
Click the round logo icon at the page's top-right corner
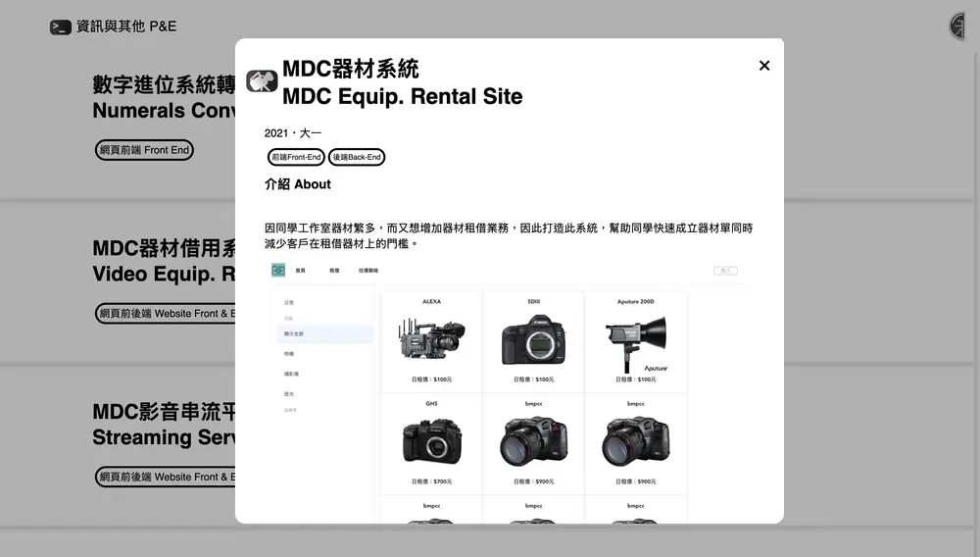point(956,26)
